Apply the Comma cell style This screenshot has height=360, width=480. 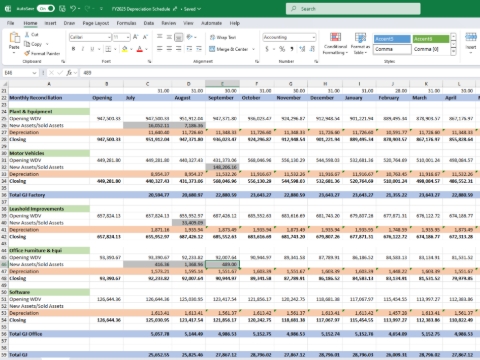coord(392,49)
